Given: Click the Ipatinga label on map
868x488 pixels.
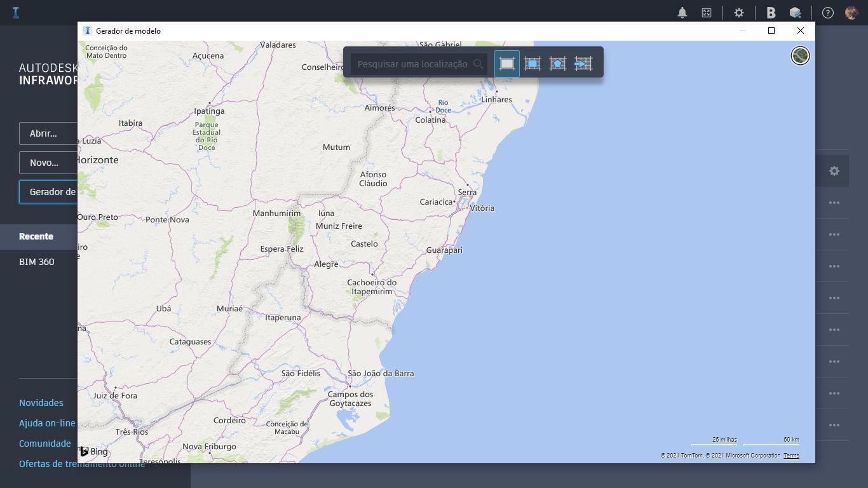Looking at the screenshot, I should pyautogui.click(x=209, y=111).
